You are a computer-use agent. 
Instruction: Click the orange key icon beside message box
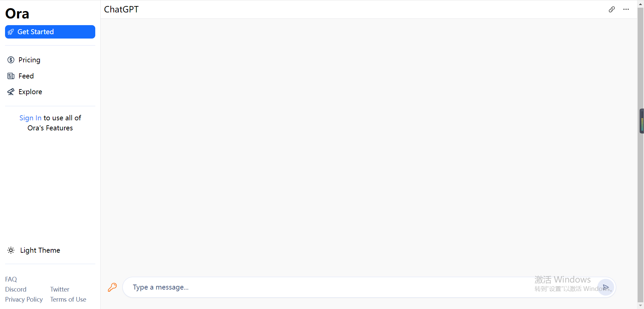pyautogui.click(x=112, y=287)
